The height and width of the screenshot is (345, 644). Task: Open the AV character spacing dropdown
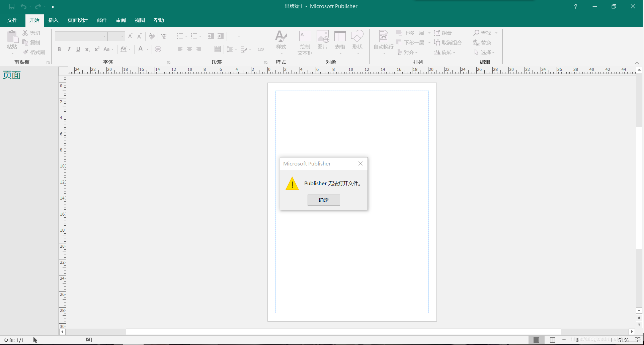tap(126, 49)
